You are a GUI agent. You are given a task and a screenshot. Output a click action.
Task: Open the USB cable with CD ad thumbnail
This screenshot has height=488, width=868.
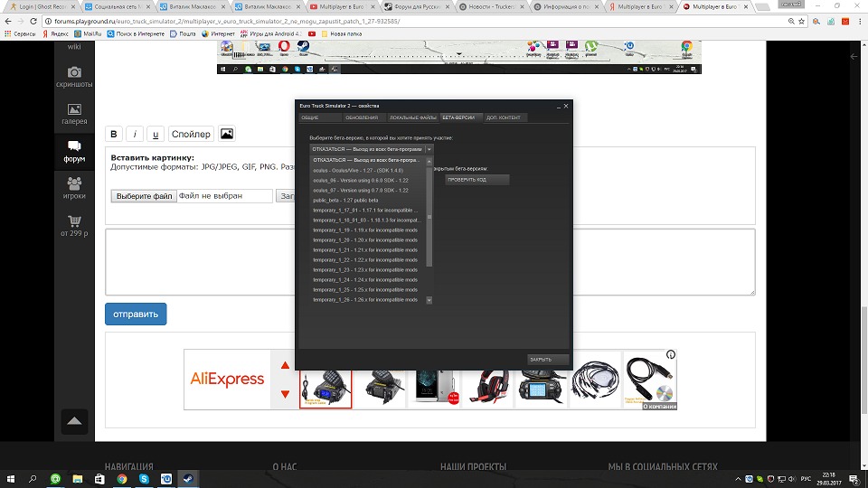[650, 380]
